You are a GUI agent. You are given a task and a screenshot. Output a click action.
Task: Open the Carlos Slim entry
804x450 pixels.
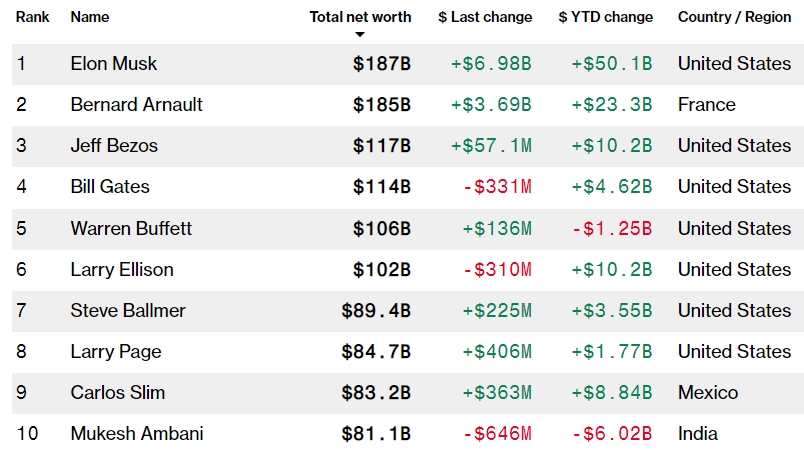point(118,393)
